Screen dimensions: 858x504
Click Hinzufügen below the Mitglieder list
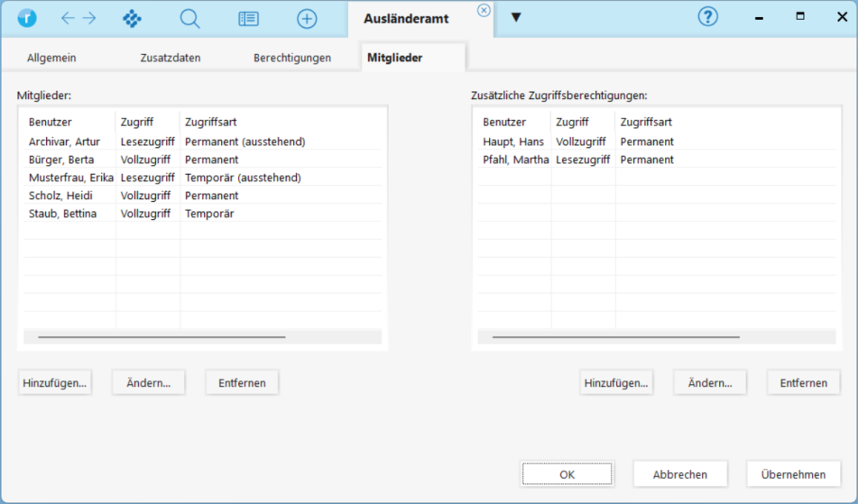55,382
